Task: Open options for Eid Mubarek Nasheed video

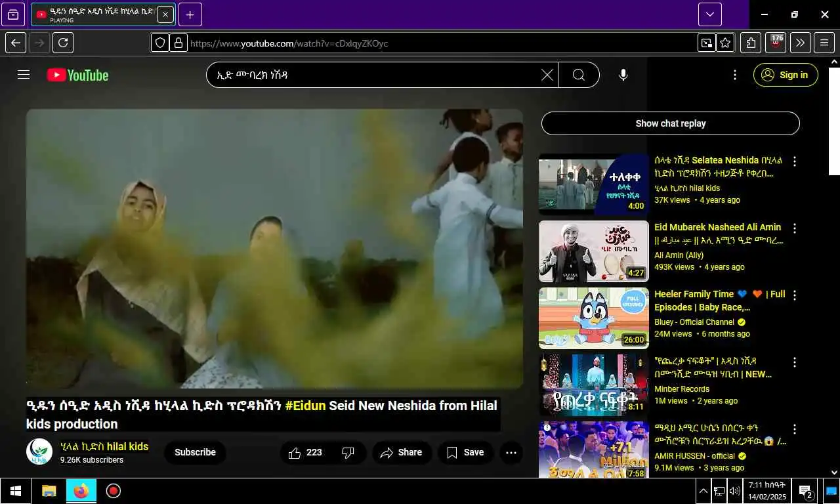Action: coord(795,228)
